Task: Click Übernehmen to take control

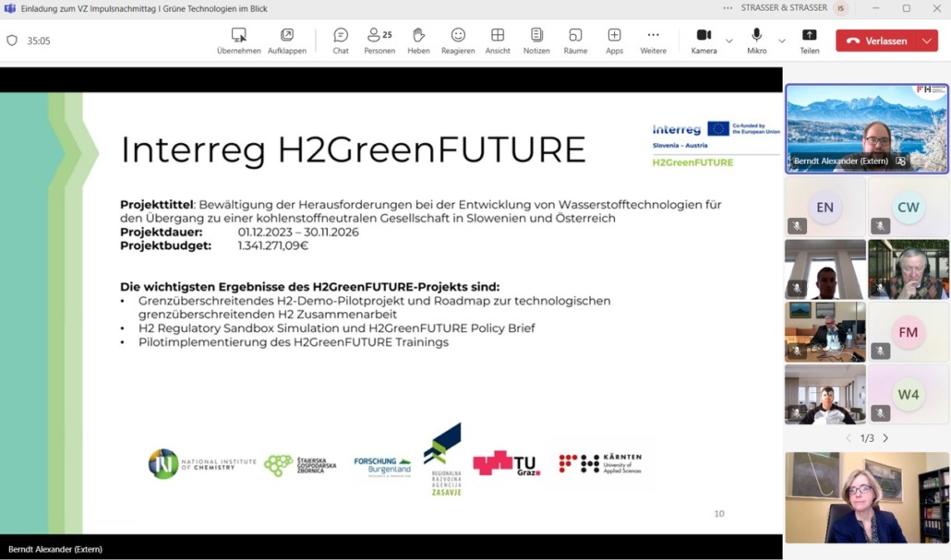Action: (239, 41)
